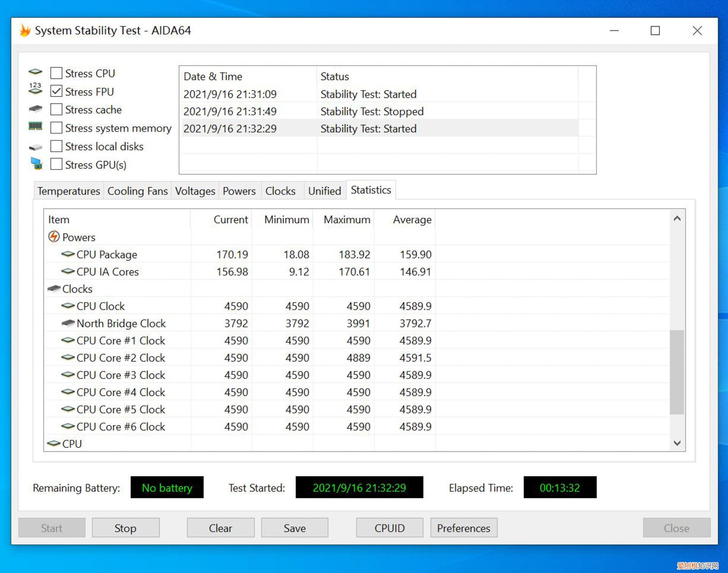Click the Powers lightning bolt icon in statistics list
Viewport: 728px width, 573px height.
pyautogui.click(x=54, y=237)
